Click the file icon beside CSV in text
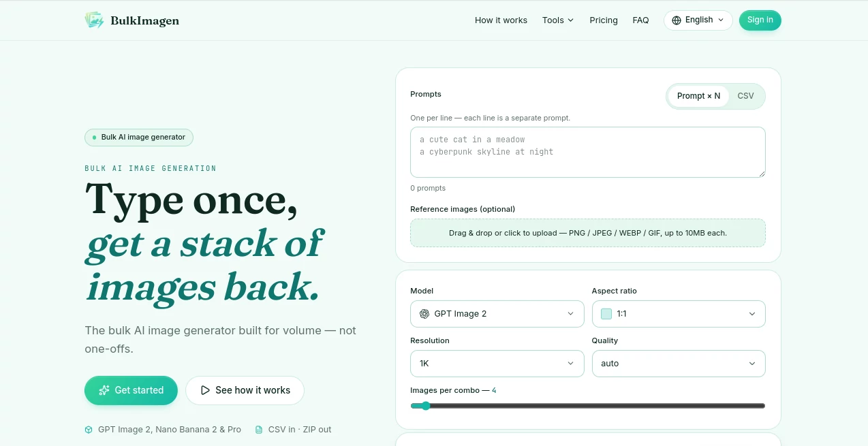This screenshot has width=868, height=446. point(259,430)
